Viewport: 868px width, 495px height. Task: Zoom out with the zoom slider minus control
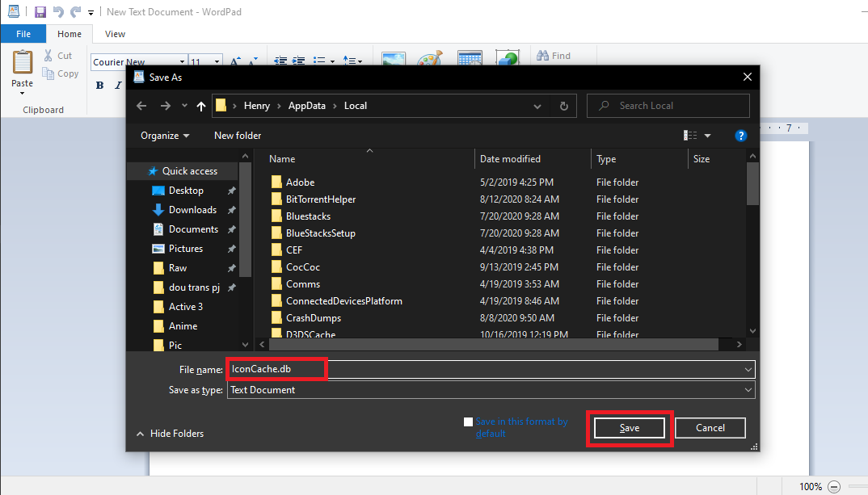(833, 486)
